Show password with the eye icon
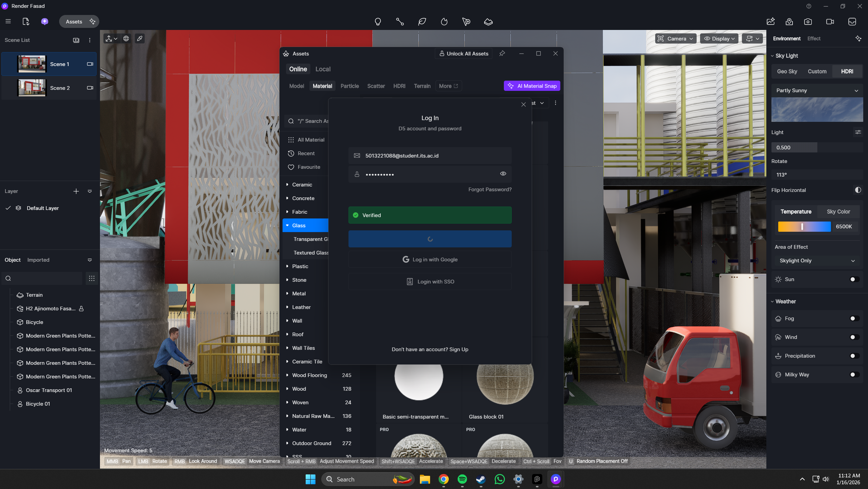 [x=503, y=174]
